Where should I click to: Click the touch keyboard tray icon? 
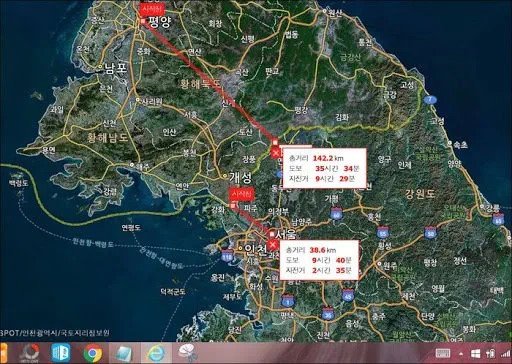pos(443,353)
